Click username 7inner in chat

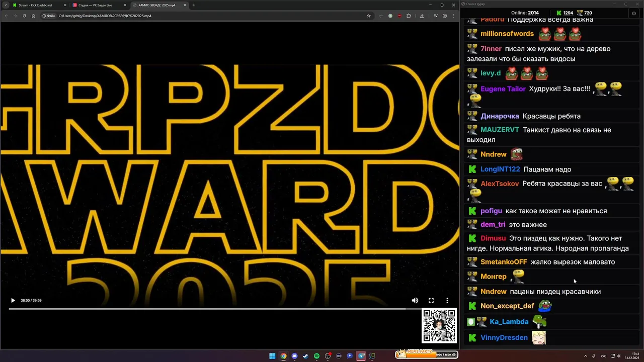(491, 49)
